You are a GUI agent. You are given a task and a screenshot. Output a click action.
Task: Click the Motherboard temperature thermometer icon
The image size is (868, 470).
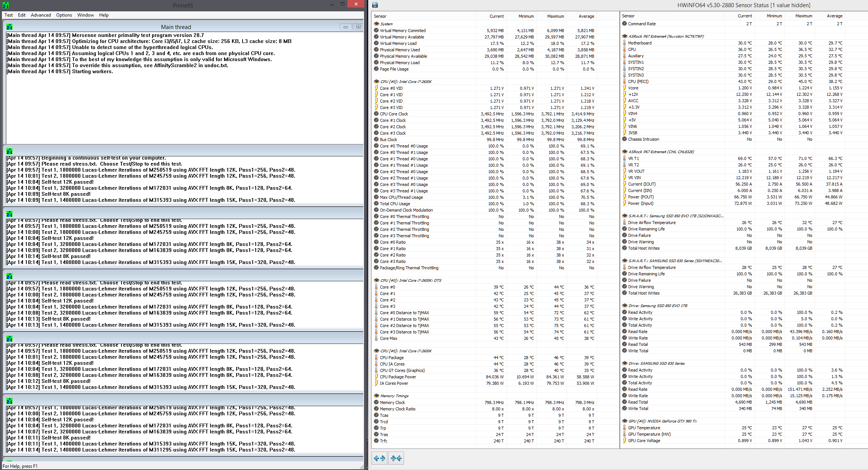(x=624, y=43)
